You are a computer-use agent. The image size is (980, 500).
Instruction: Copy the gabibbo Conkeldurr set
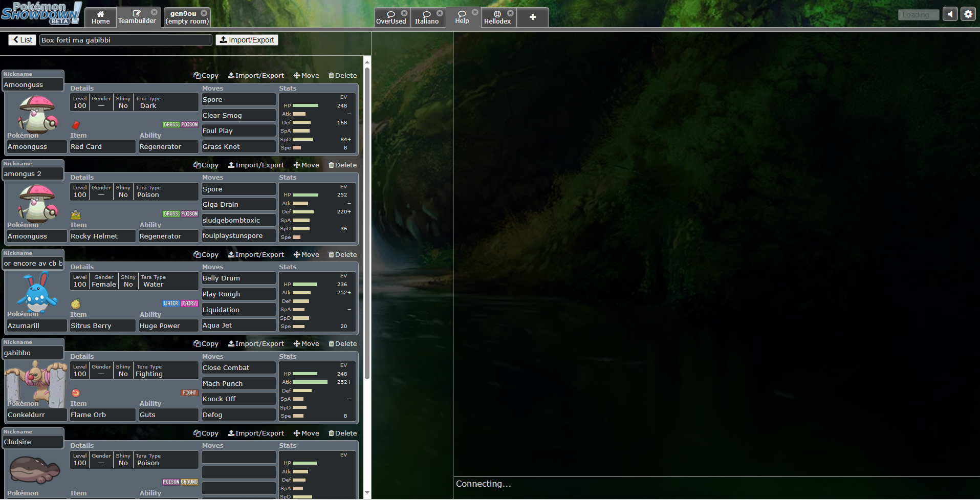pos(206,344)
